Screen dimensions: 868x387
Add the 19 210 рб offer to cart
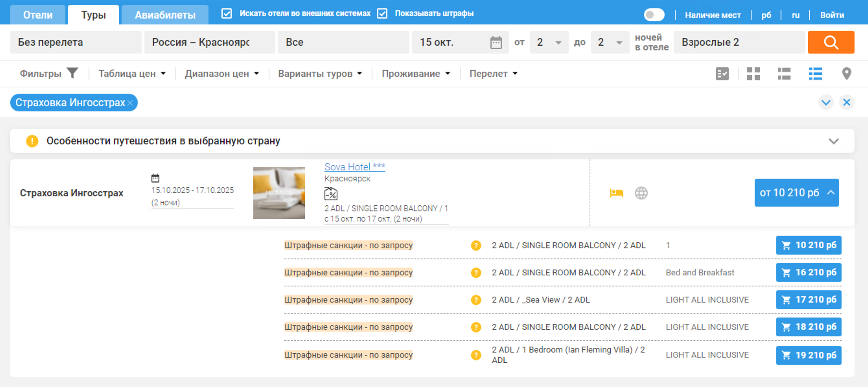[x=808, y=355]
